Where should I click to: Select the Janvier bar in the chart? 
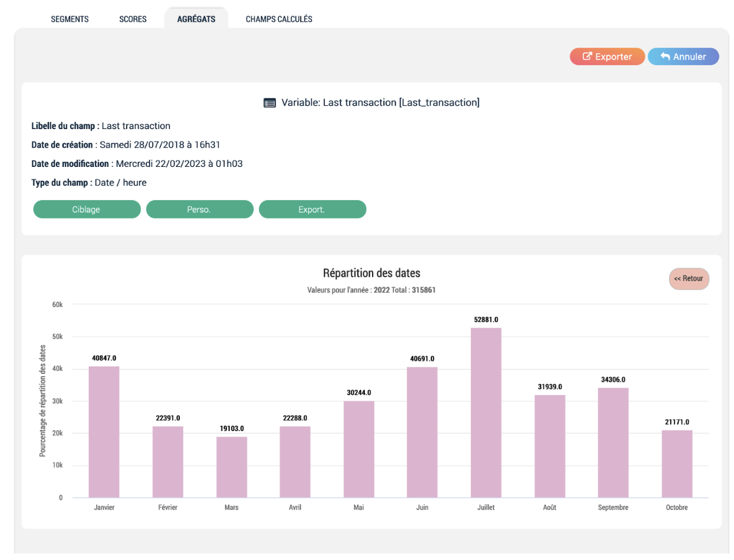pos(104,432)
